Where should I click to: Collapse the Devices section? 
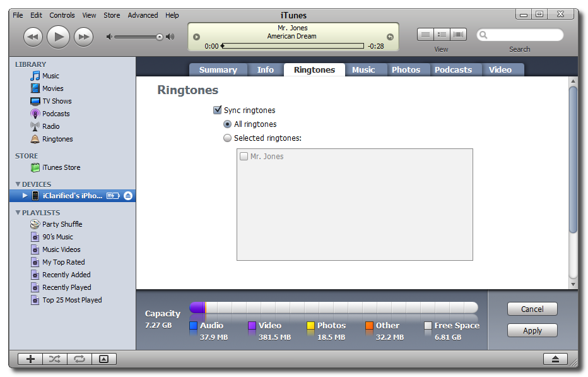tap(18, 184)
